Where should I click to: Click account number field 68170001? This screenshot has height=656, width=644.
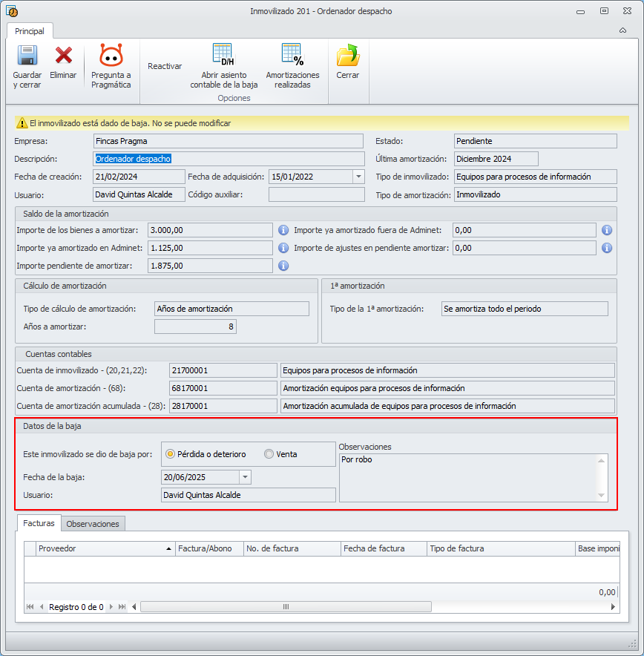[223, 388]
